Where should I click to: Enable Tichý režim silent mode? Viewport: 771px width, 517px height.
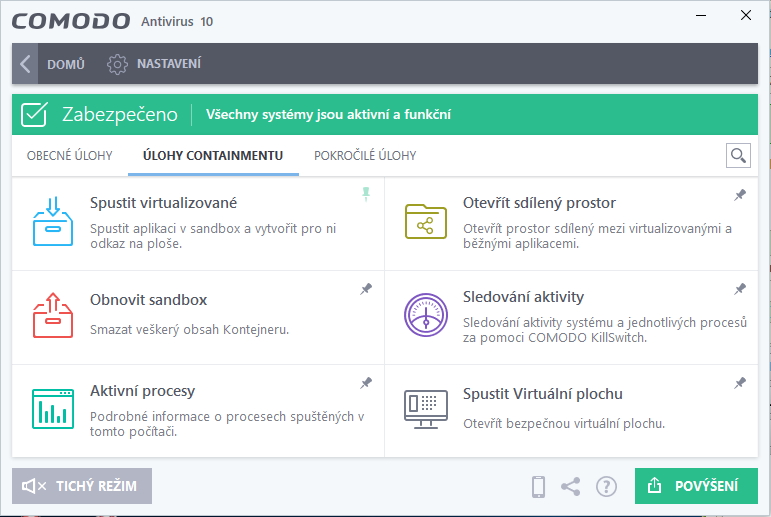82,486
